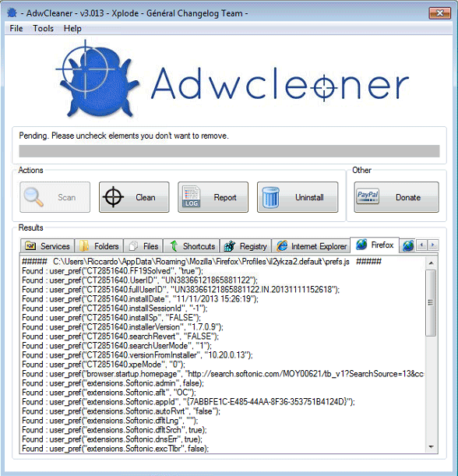Viewport: 458px width, 476px height.
Task: Select the browser.startup.homepage result line
Action: [x=223, y=374]
